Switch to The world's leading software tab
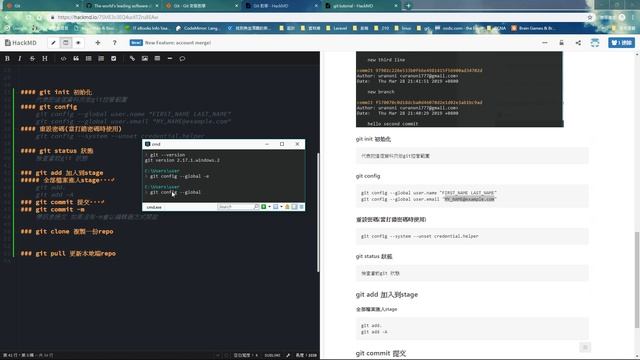This screenshot has width=640, height=360. (121, 6)
